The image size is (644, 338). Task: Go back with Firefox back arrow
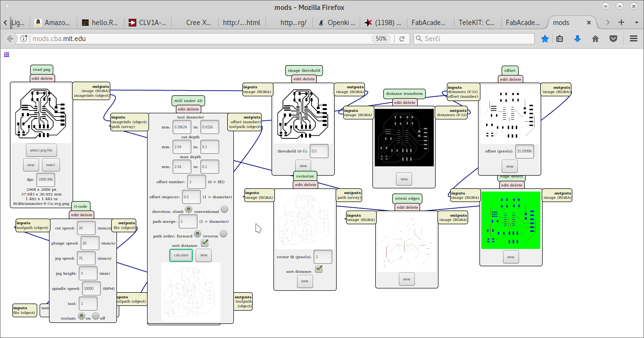click(x=10, y=39)
